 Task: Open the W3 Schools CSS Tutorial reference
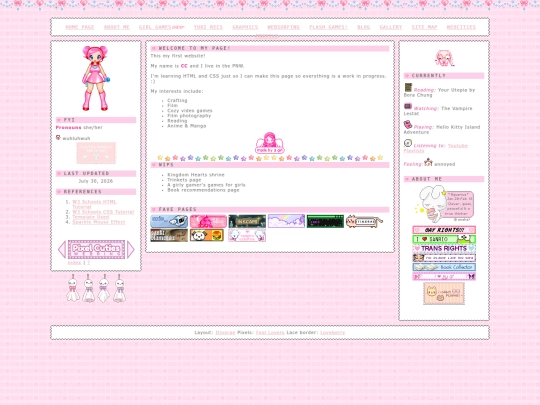pyautogui.click(x=103, y=212)
